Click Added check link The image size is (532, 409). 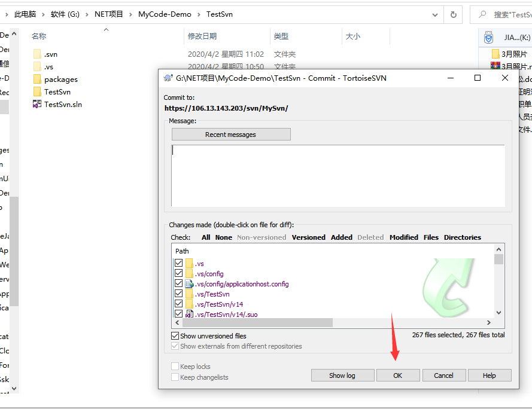342,237
